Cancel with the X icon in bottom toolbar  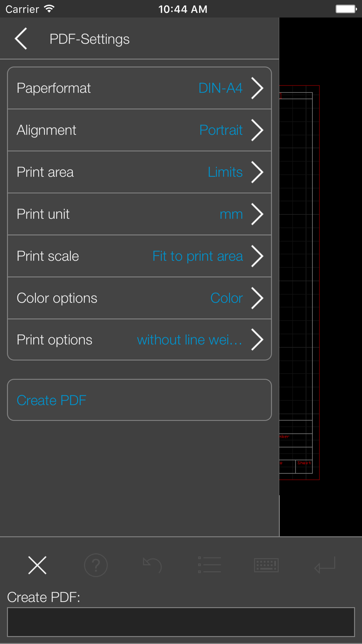(37, 565)
